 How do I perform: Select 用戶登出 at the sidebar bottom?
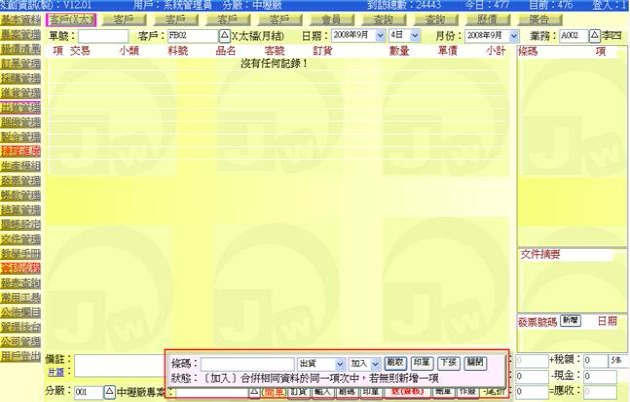tap(21, 355)
